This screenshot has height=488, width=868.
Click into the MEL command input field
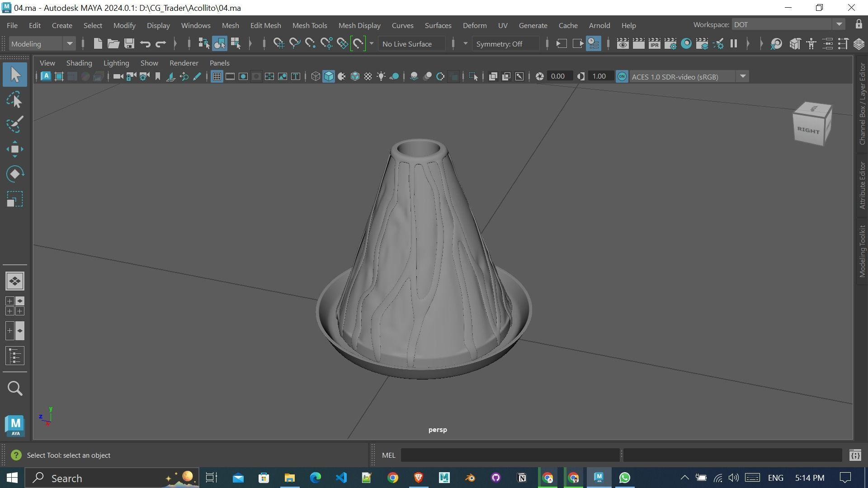pos(510,455)
